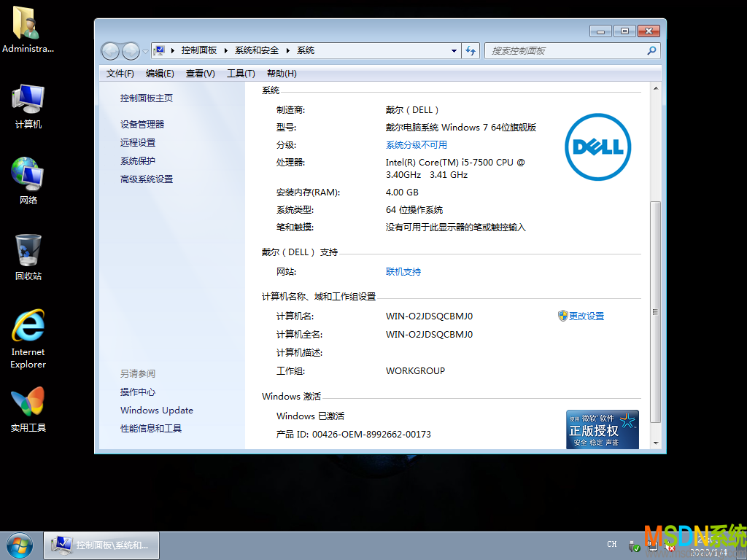The width and height of the screenshot is (747, 560).
Task: Open the 文件(F) menu
Action: click(120, 74)
